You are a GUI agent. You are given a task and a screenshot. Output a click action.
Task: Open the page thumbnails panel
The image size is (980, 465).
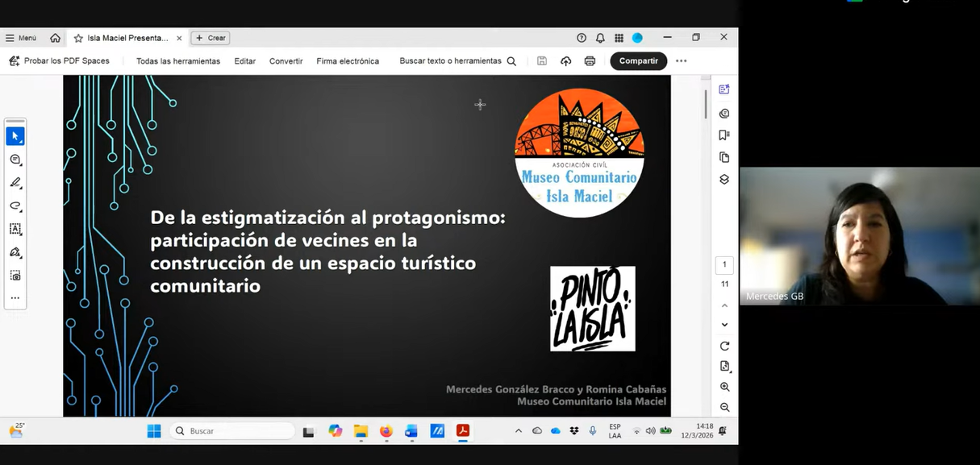click(x=724, y=157)
